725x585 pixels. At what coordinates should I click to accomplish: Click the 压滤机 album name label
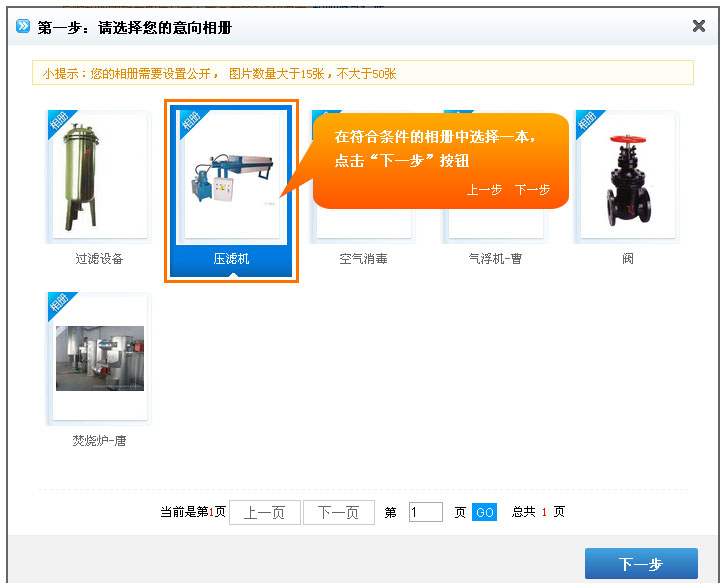click(x=231, y=259)
